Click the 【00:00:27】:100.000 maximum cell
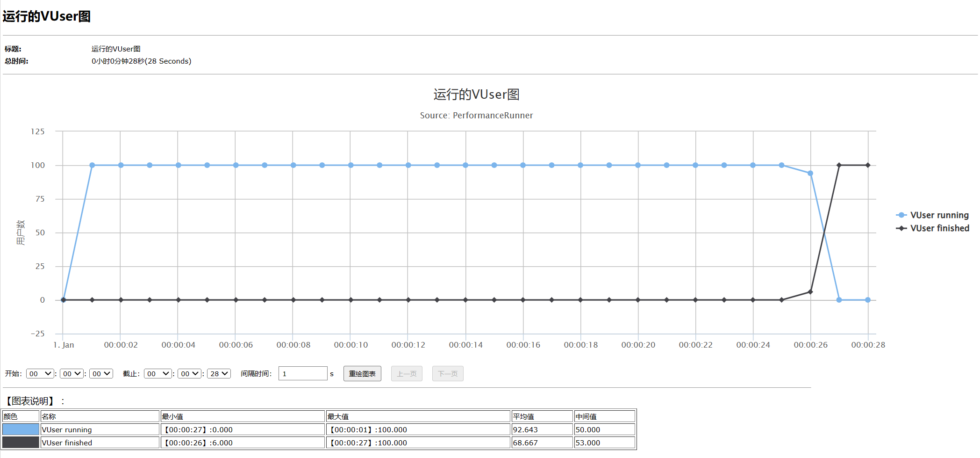Screen dimensions: 980x458 [418, 443]
